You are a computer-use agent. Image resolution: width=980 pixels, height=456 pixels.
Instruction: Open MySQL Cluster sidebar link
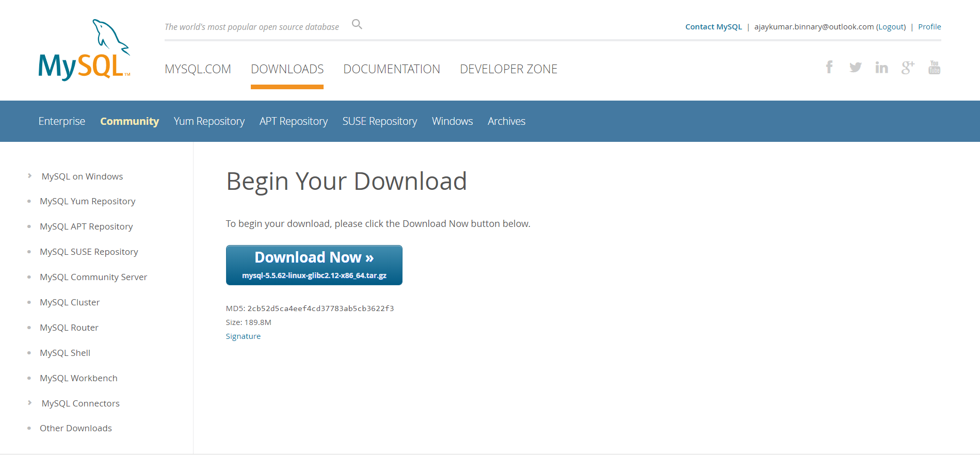70,302
